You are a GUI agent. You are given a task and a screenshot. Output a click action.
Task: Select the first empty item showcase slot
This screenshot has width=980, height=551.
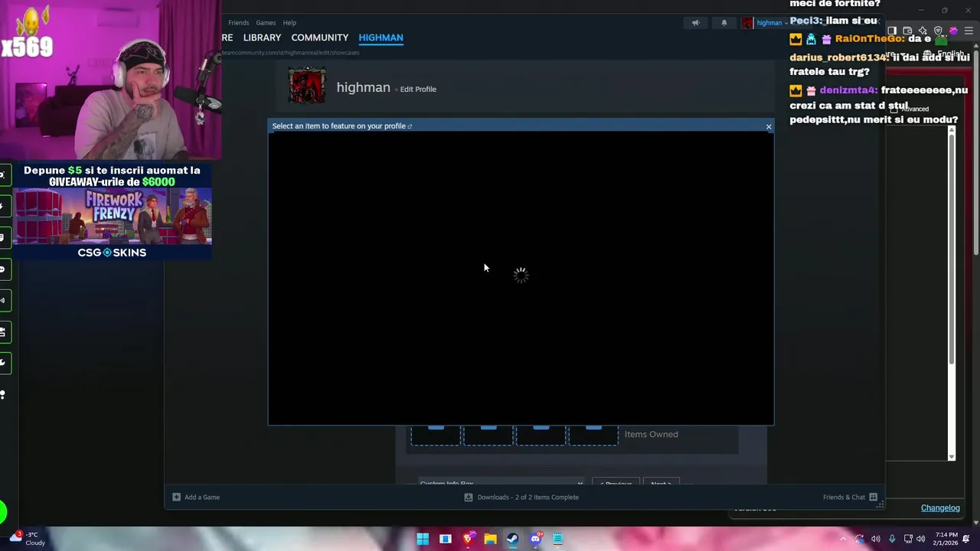436,435
